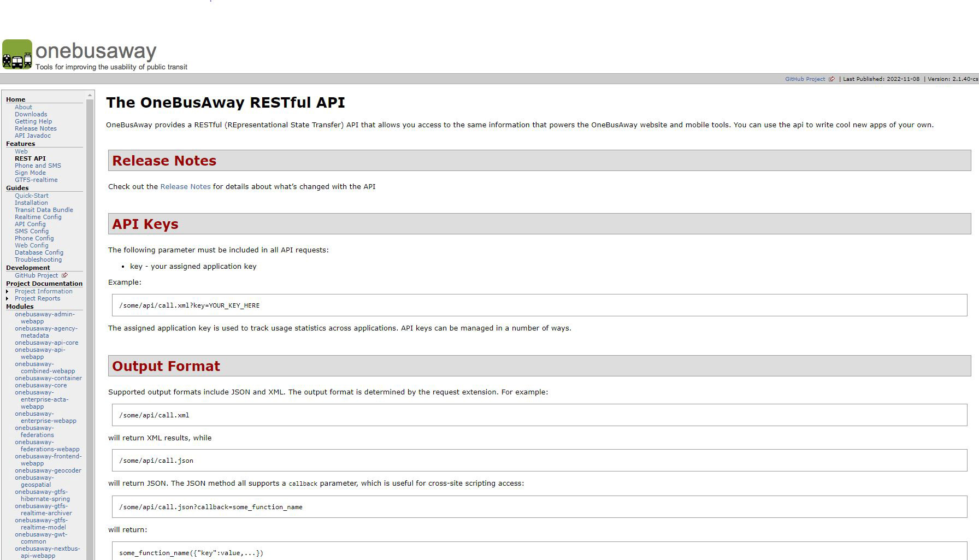
Task: Open GTFS-realtime feature page
Action: click(x=36, y=180)
